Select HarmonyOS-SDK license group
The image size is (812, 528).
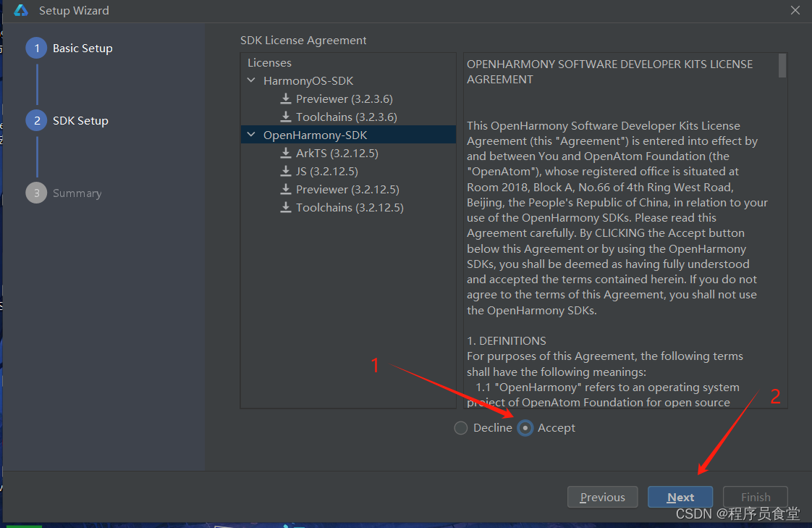pyautogui.click(x=308, y=81)
